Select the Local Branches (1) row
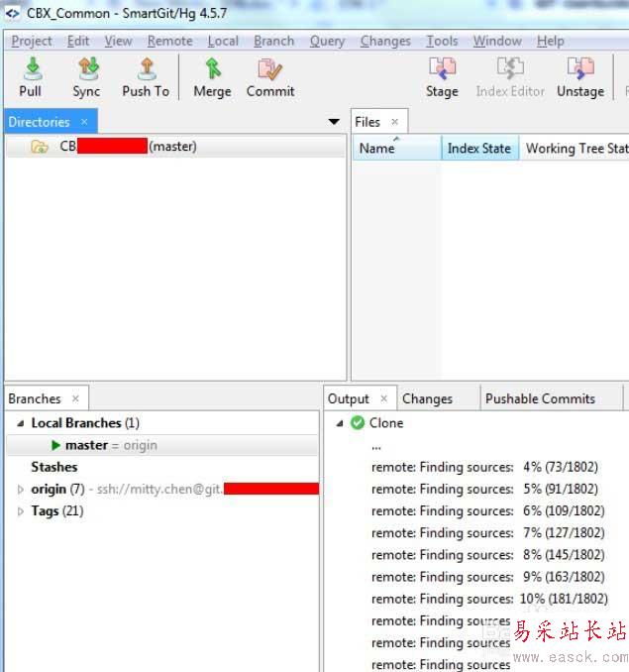The height and width of the screenshot is (672, 629). 162,423
